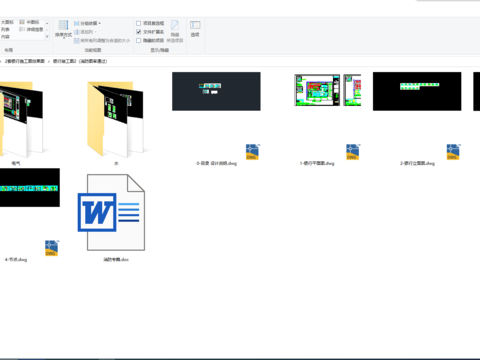Select the 水 folder icon
This screenshot has height=360, width=480.
(x=116, y=119)
